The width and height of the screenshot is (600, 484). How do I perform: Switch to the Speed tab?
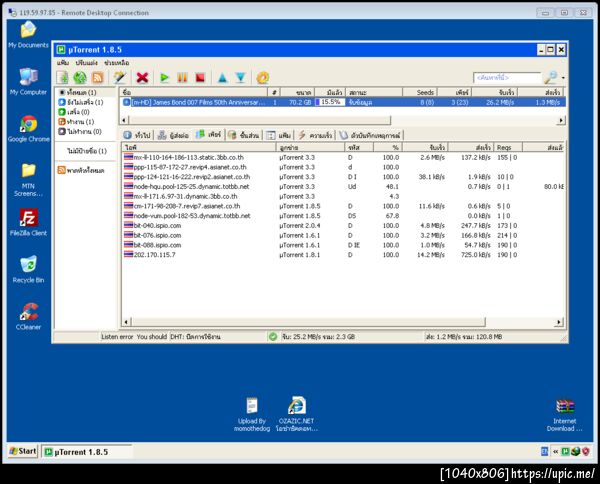[x=315, y=135]
